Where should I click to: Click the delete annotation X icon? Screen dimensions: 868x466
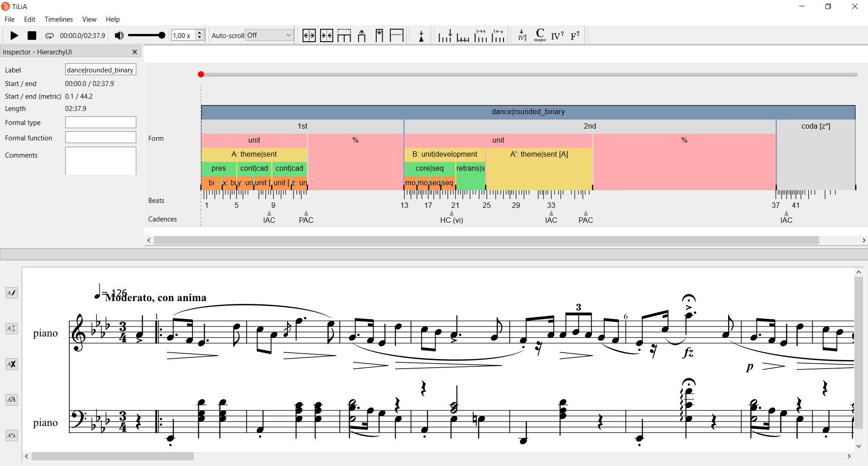[11, 364]
